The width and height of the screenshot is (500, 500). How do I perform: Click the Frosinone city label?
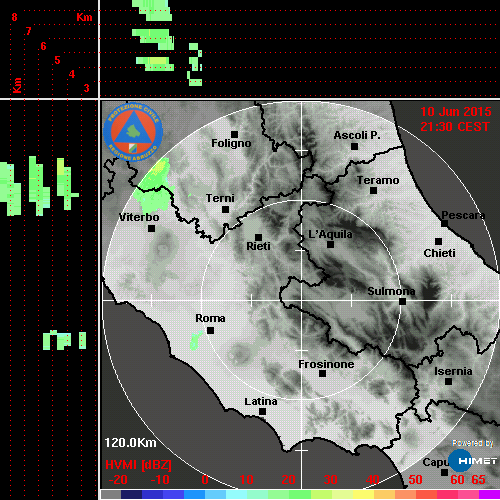326,364
